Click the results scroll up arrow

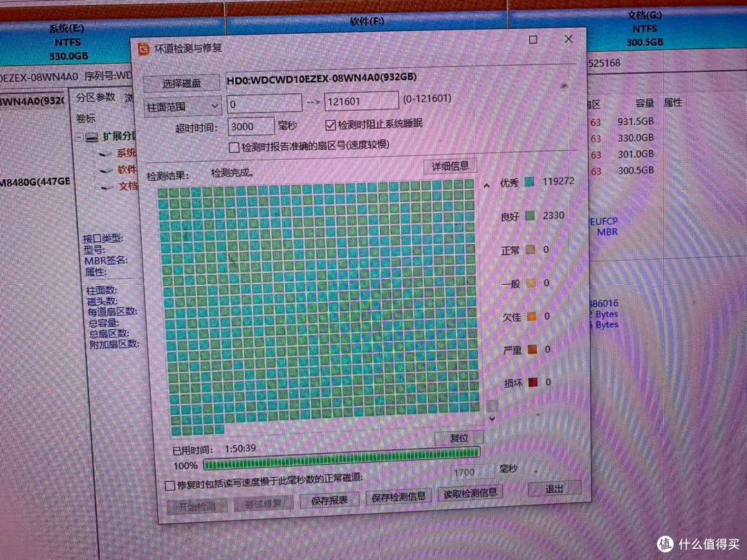(x=486, y=186)
